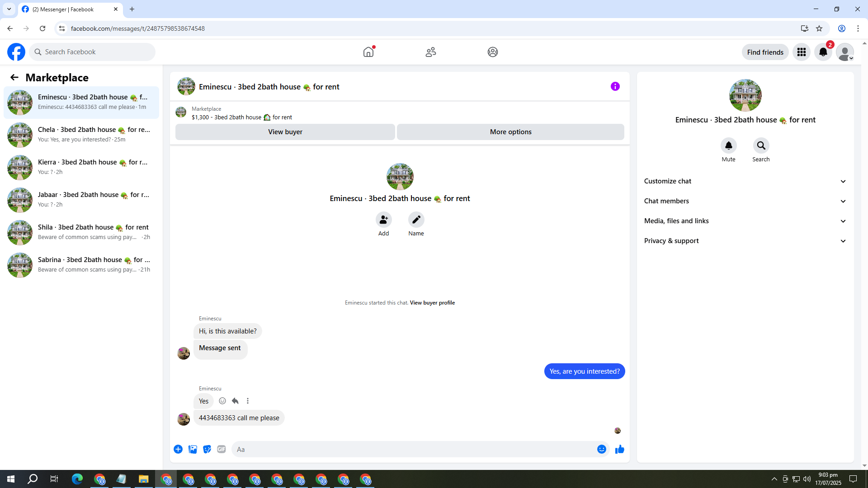The width and height of the screenshot is (868, 488).
Task: Focus the Search Facebook field
Action: coord(92,52)
